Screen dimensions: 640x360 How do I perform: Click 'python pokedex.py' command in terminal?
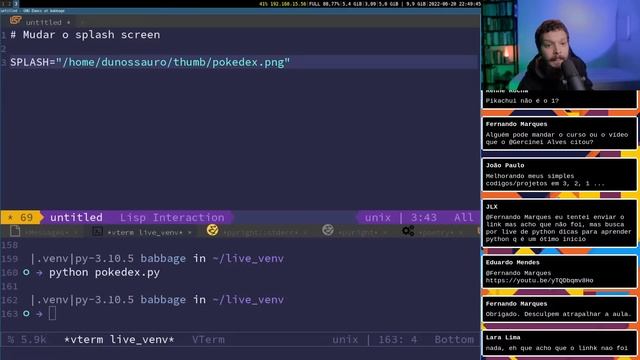[x=104, y=272]
